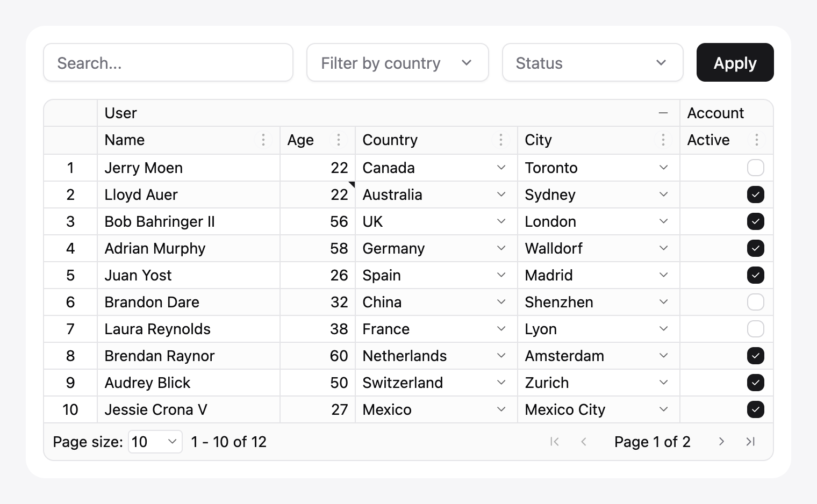Viewport: 817px width, 504px height.
Task: Enable Active checkbox for Jerry Moen
Action: [x=755, y=168]
